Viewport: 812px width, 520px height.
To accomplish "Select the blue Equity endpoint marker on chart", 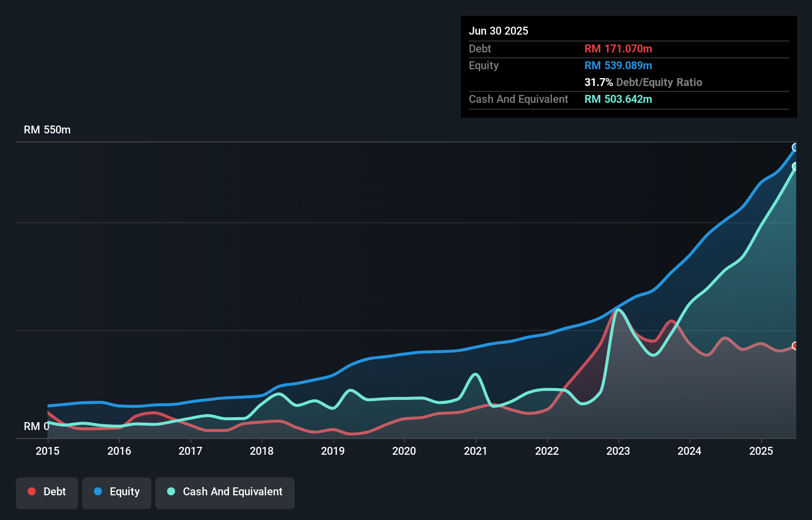I will tap(796, 147).
